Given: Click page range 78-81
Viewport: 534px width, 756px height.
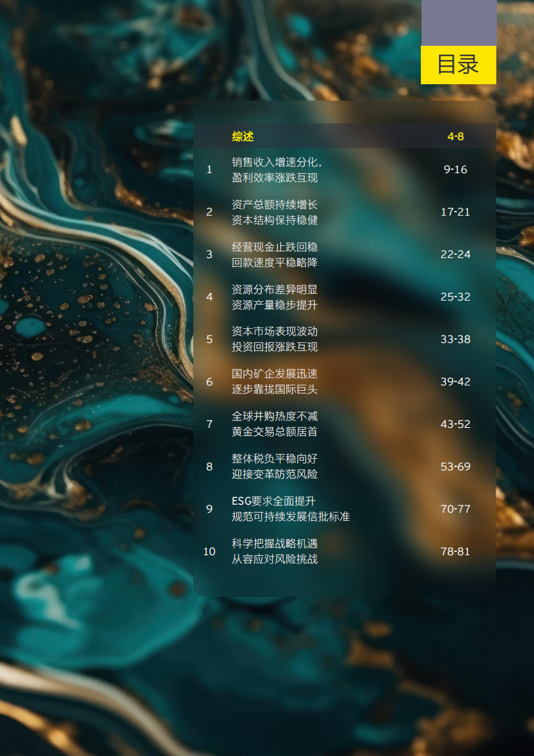Looking at the screenshot, I should 455,551.
